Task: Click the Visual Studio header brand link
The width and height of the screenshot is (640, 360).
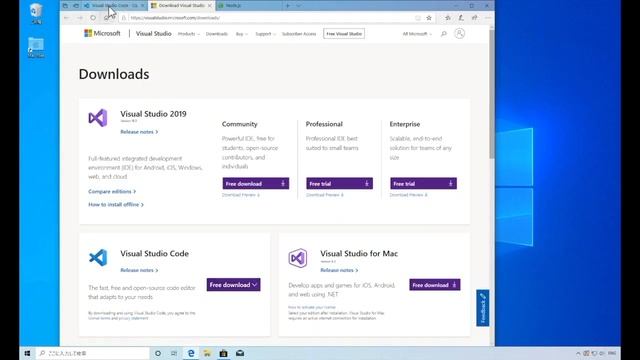Action: click(x=153, y=33)
